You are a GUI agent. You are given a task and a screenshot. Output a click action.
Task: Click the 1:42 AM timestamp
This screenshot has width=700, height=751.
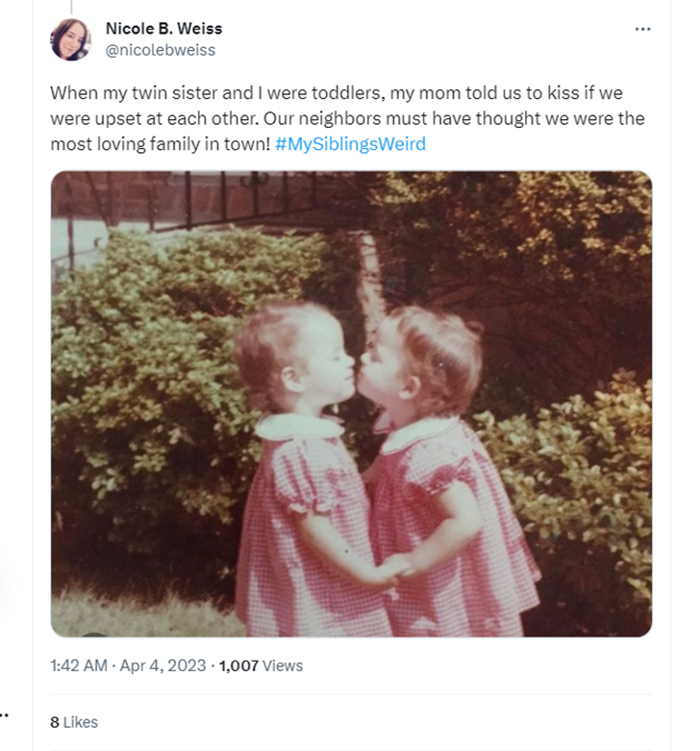click(x=79, y=665)
